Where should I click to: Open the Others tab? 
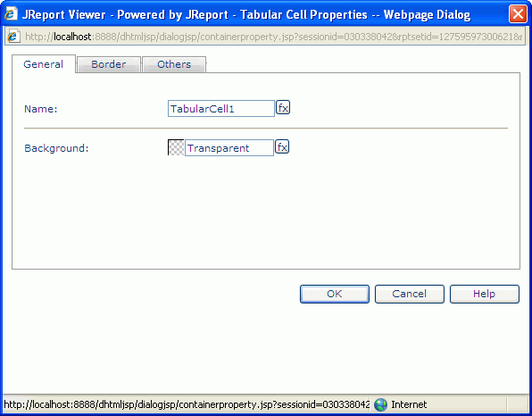(x=174, y=64)
